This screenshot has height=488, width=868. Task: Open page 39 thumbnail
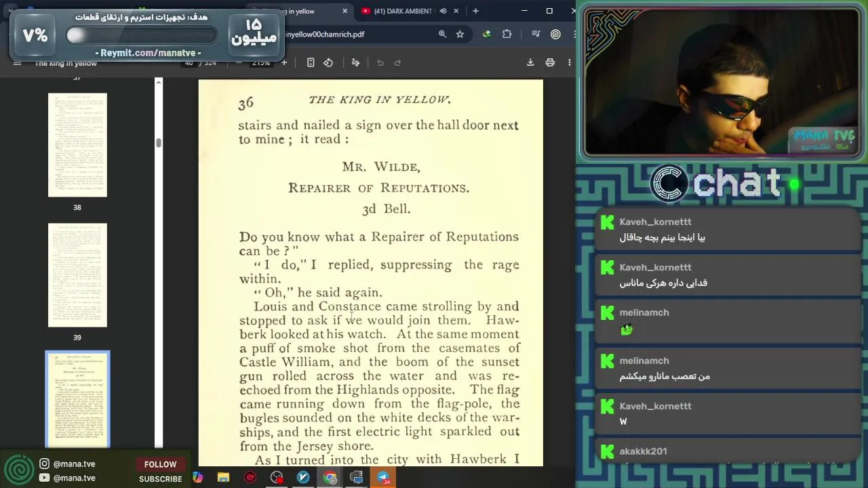coord(77,275)
